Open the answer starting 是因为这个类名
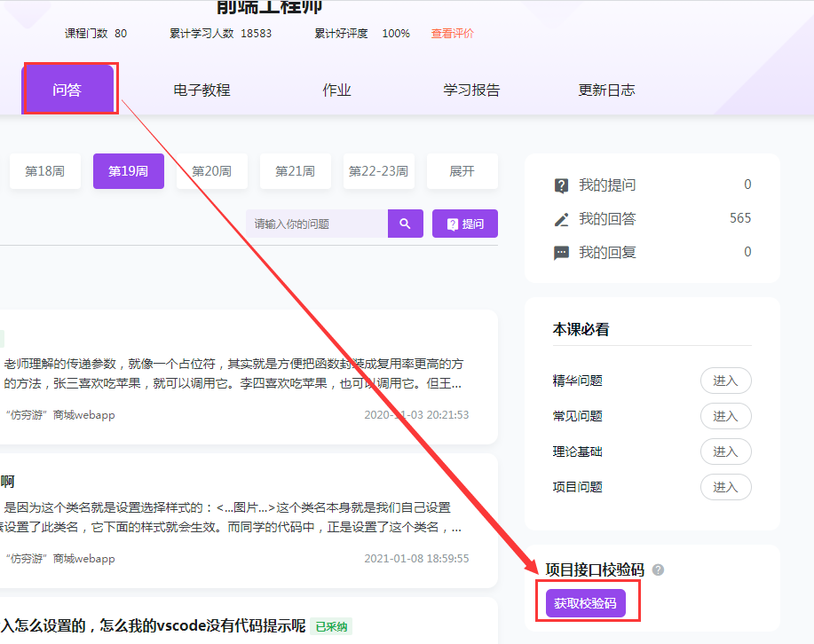814x644 pixels. click(x=231, y=517)
